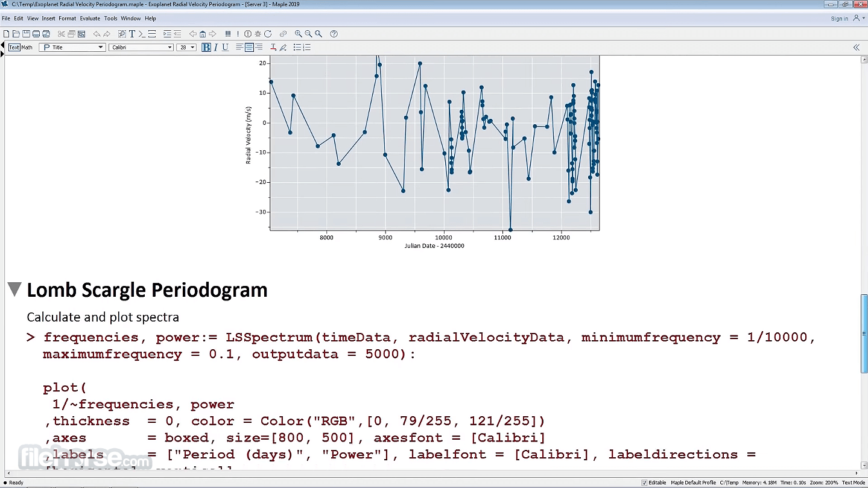Change the font color with underlined T
This screenshot has height=488, width=868.
click(x=273, y=47)
